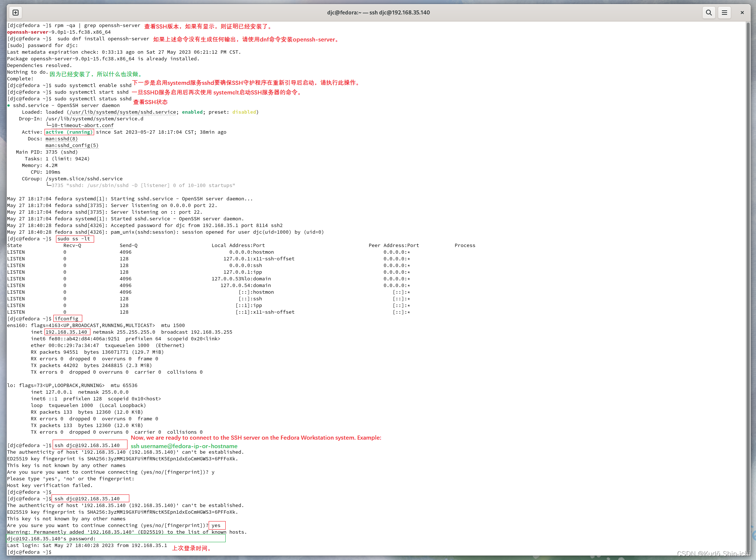The width and height of the screenshot is (756, 560).
Task: Close the terminal window
Action: (x=742, y=13)
